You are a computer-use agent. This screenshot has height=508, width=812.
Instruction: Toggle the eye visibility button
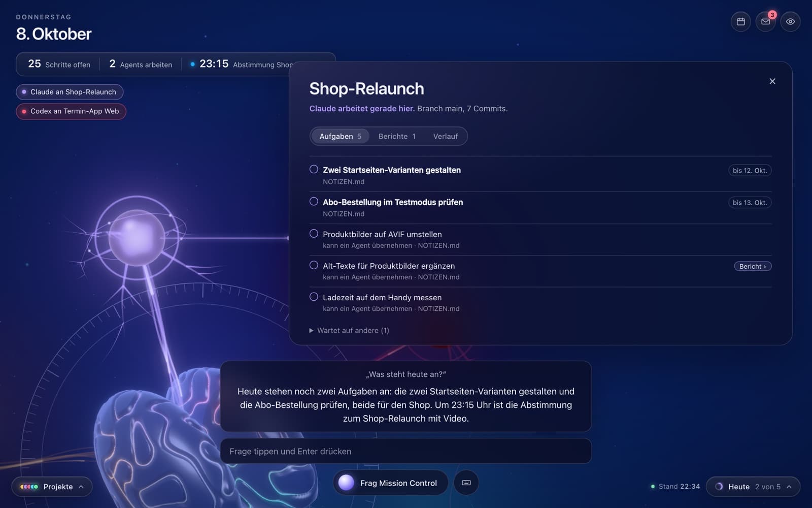pyautogui.click(x=790, y=22)
